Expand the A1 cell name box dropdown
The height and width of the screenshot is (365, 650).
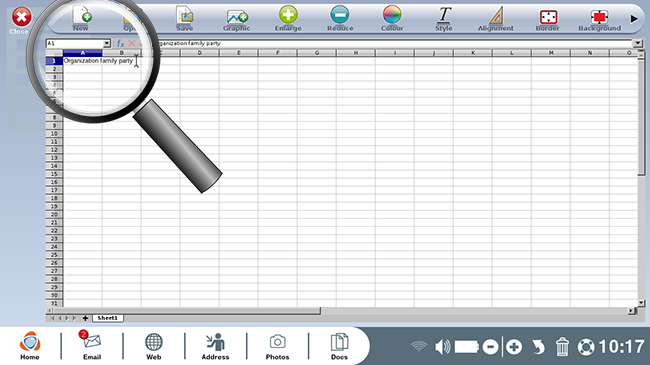107,44
